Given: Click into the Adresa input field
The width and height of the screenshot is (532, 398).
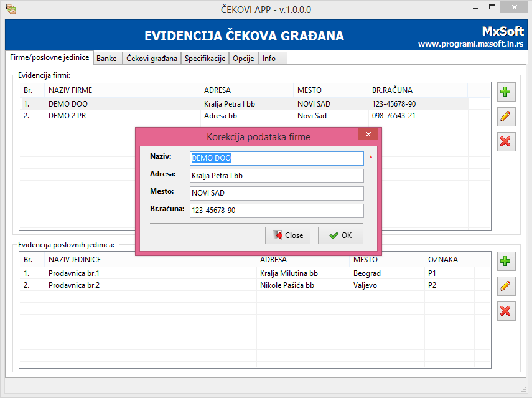Looking at the screenshot, I should point(276,176).
